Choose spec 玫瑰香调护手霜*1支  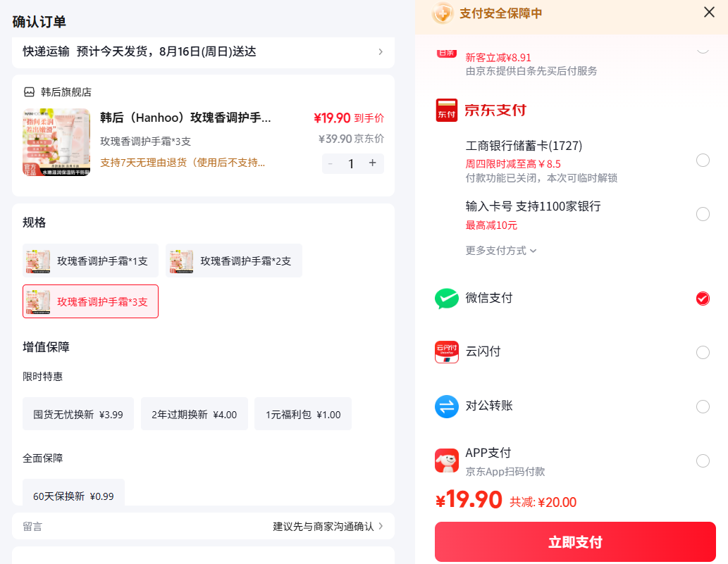tap(90, 261)
